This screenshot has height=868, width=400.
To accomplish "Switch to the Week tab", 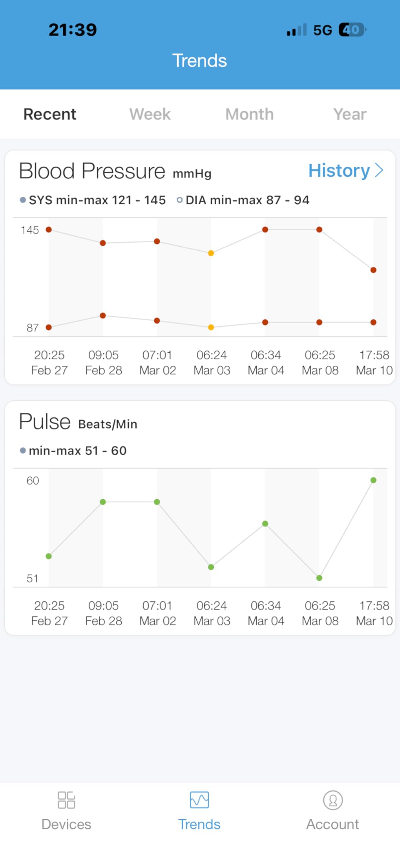I will pyautogui.click(x=150, y=114).
